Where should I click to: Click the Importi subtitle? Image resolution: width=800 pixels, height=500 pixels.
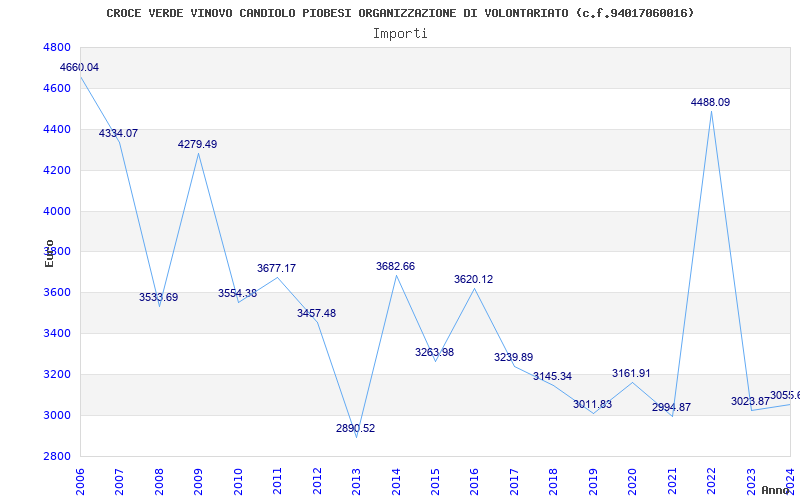[x=400, y=34]
